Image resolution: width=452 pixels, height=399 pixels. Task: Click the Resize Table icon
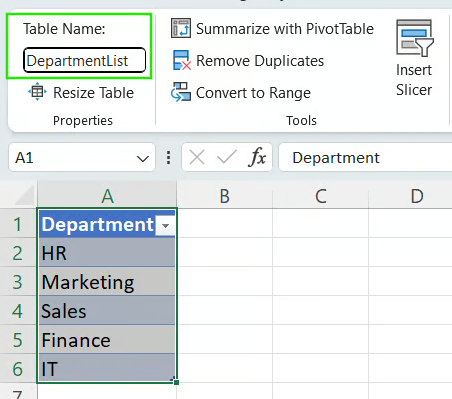(37, 92)
